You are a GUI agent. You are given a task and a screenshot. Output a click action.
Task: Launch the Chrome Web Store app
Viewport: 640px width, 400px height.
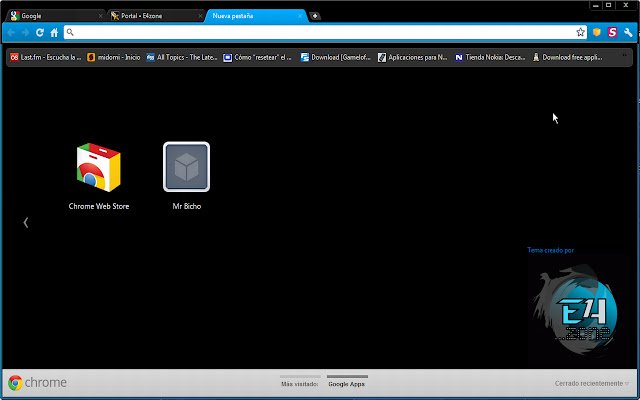click(99, 176)
